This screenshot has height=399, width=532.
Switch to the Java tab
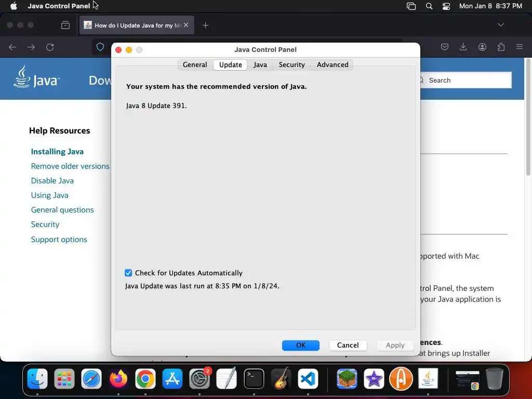[x=260, y=65]
